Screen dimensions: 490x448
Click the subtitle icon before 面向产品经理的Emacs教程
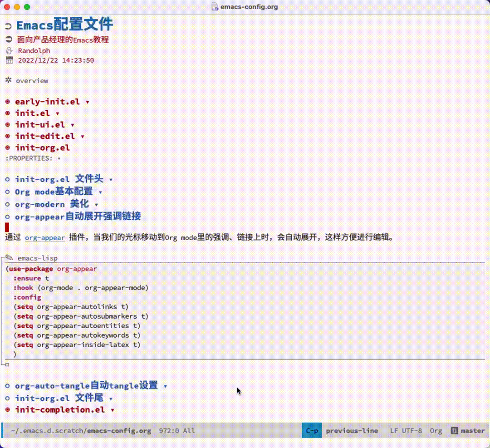[x=9, y=39]
